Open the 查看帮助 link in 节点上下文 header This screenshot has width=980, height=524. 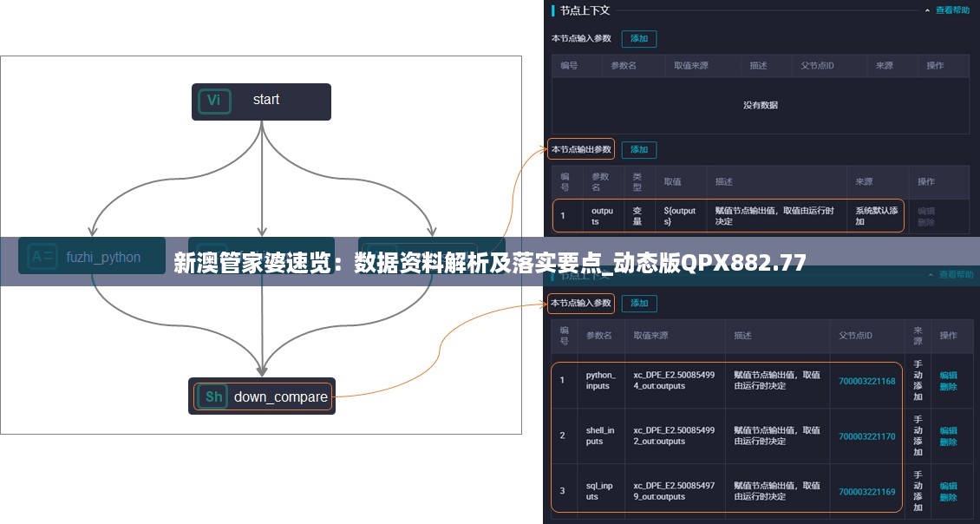(952, 10)
